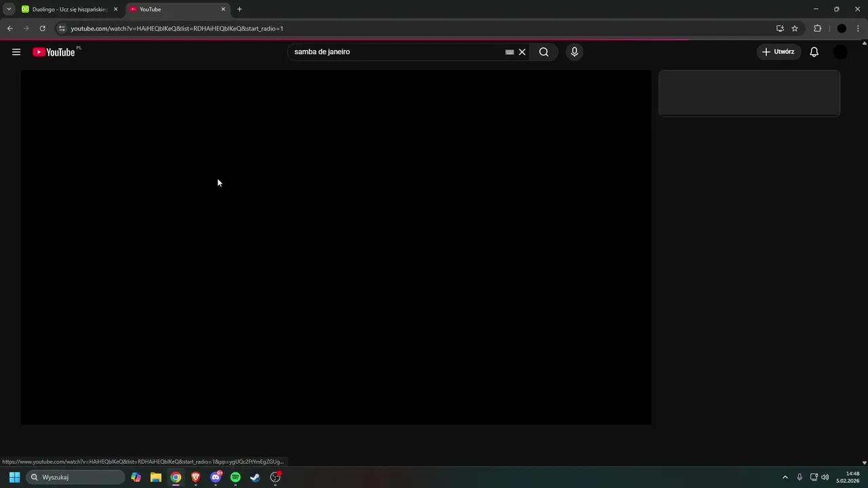Expand the tab search dropdown arrow
Viewport: 868px width, 488px height.
(x=9, y=9)
